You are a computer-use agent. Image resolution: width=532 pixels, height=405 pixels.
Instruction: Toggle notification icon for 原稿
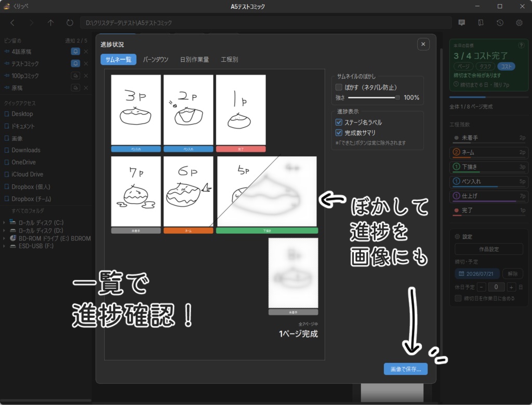pos(75,88)
